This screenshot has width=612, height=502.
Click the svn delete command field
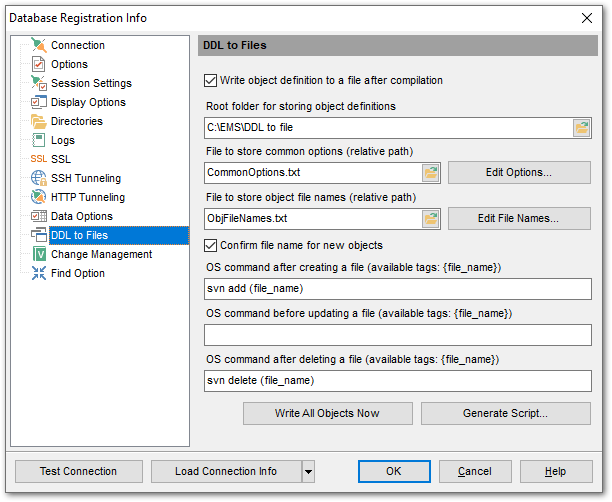click(x=398, y=381)
